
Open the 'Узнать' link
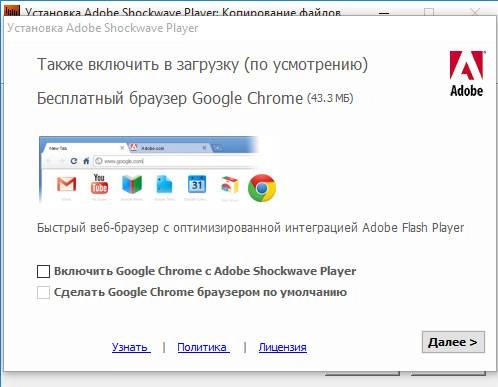tap(131, 347)
